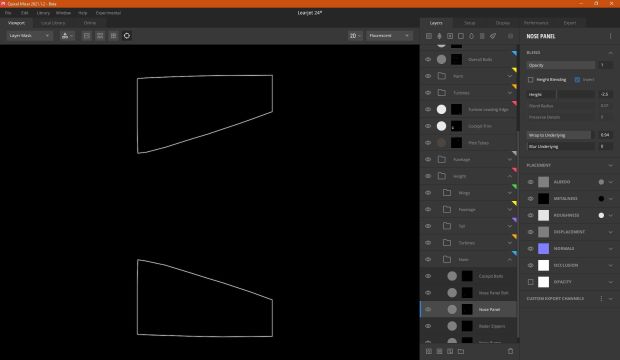Image resolution: width=620 pixels, height=360 pixels.
Task: Hide the Overall Bolts layer
Action: 428,59
